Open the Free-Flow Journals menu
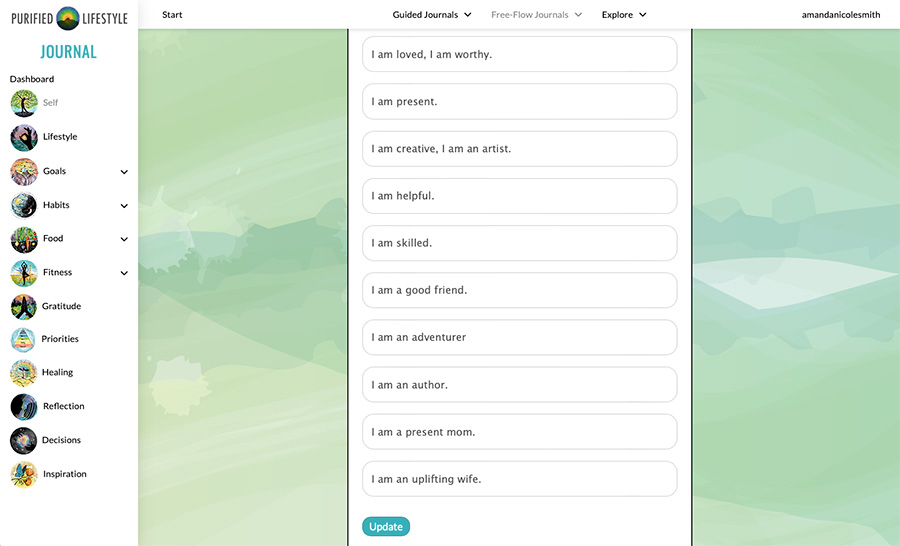Image resolution: width=900 pixels, height=546 pixels. (x=536, y=15)
